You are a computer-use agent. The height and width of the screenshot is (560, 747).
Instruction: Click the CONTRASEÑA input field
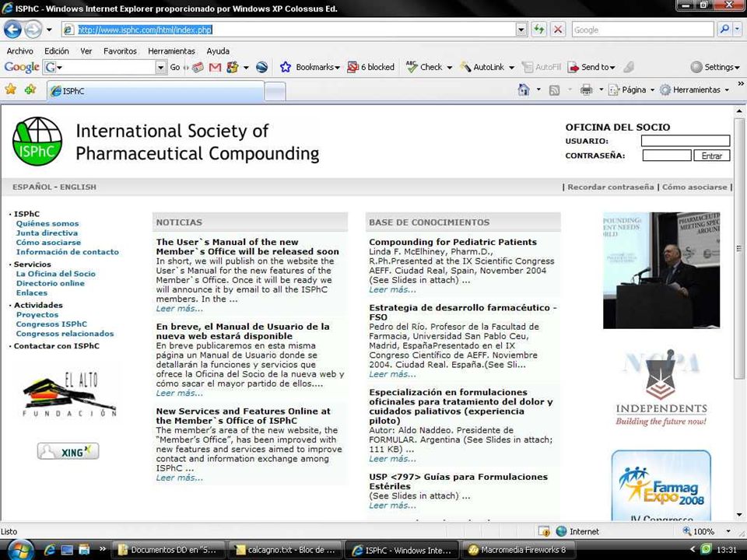coord(667,156)
